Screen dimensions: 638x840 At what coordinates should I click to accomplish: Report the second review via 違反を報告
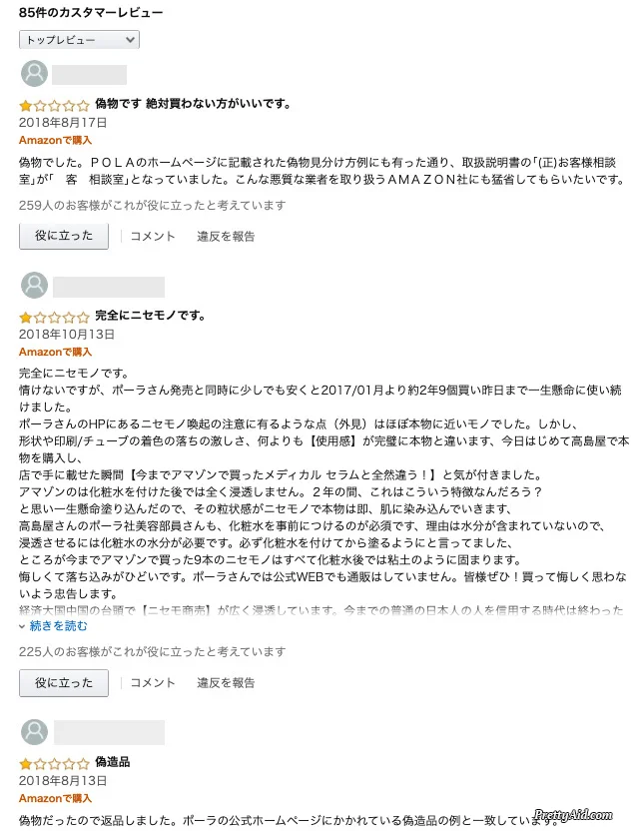226,683
